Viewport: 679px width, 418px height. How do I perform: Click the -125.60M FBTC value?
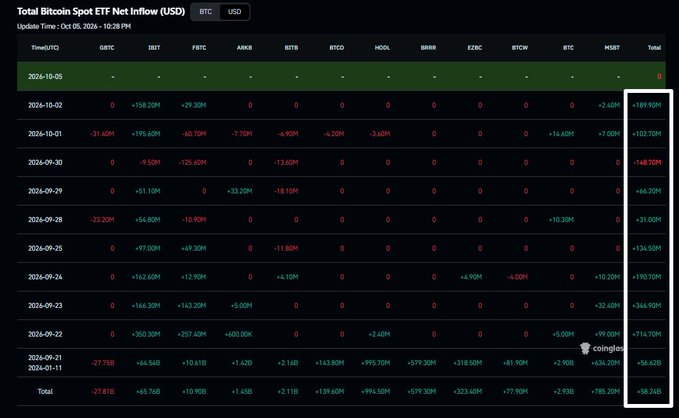(x=192, y=162)
